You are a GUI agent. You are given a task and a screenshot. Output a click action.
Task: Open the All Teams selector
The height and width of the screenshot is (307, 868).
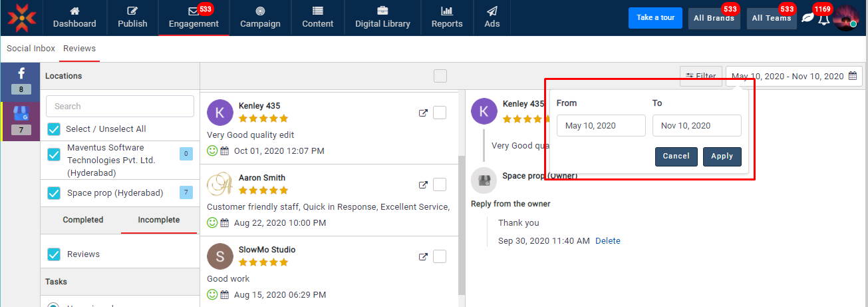[x=772, y=18]
